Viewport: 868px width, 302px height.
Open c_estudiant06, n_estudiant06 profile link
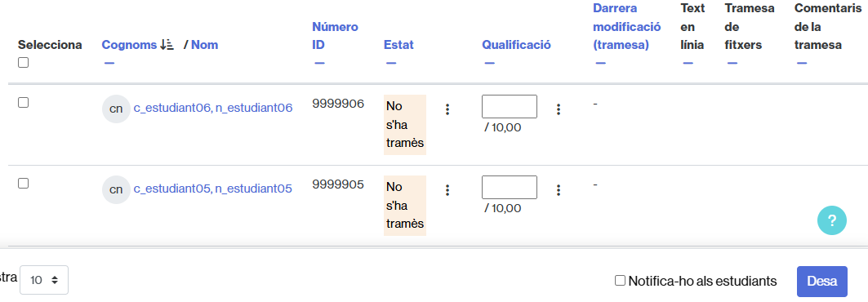(213, 108)
